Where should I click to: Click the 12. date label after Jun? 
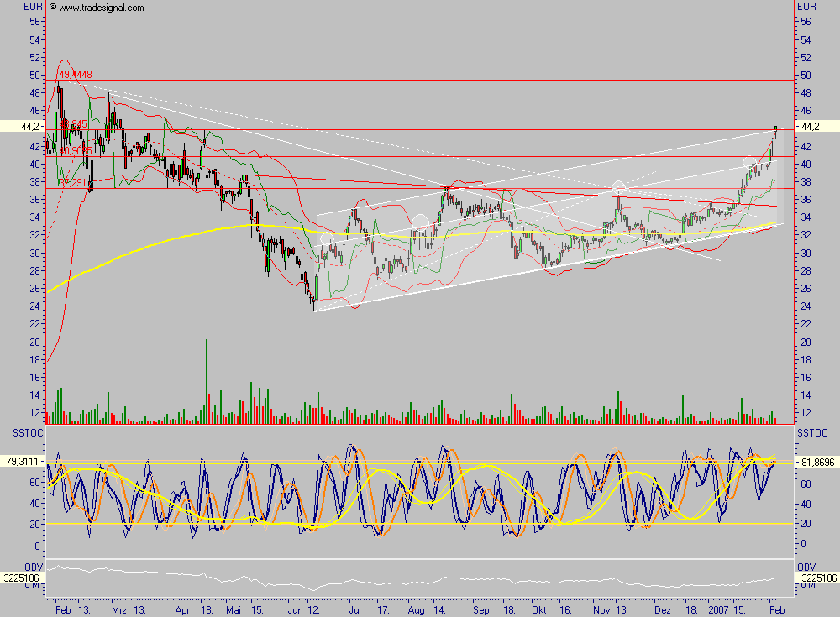pyautogui.click(x=313, y=610)
